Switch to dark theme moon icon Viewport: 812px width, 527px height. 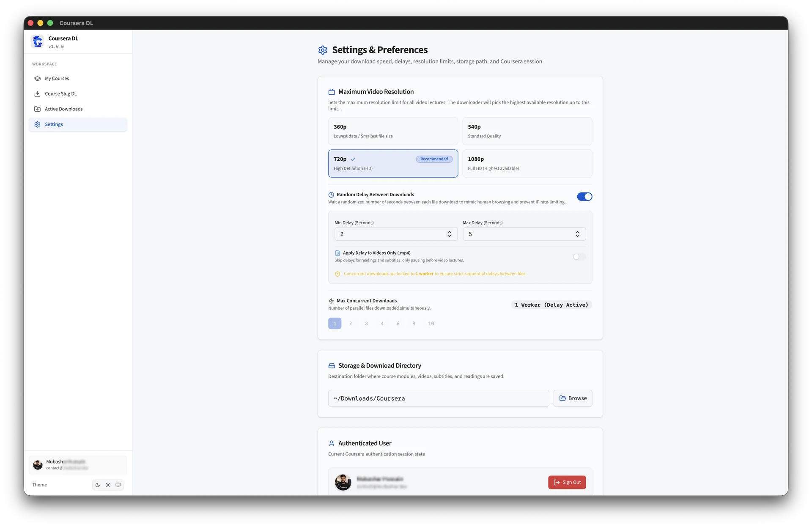[x=98, y=485]
